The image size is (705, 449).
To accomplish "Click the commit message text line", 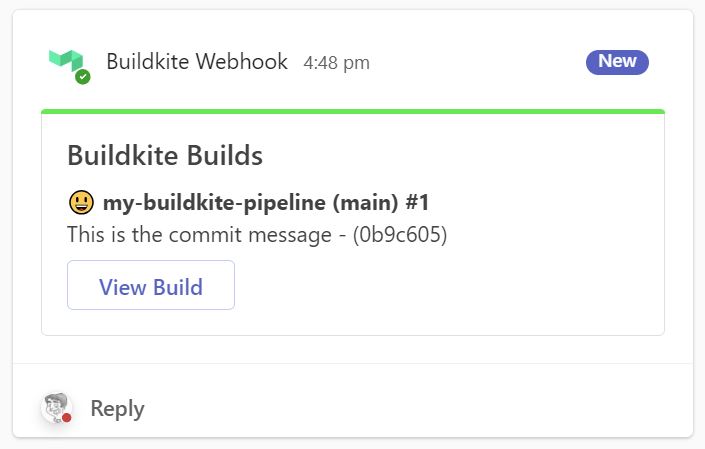I will click(x=257, y=235).
